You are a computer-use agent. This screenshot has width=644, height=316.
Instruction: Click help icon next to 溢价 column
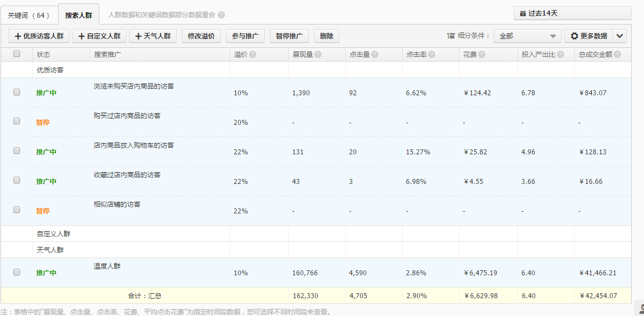(253, 55)
